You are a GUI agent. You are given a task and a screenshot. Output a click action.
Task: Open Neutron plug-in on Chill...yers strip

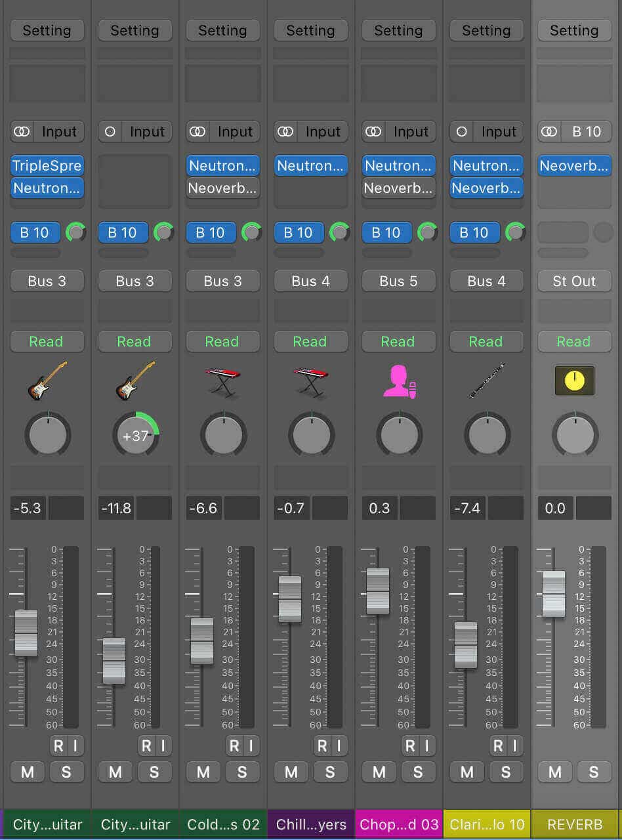click(310, 165)
